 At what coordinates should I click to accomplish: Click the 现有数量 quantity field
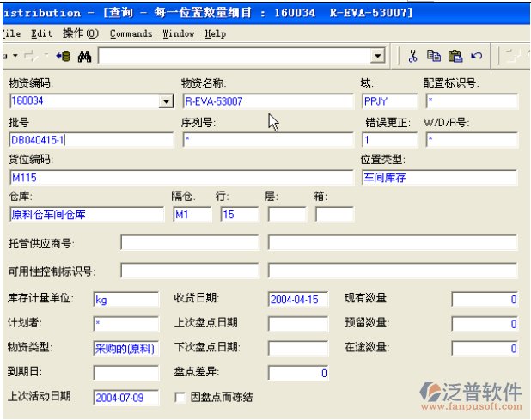[x=485, y=300]
